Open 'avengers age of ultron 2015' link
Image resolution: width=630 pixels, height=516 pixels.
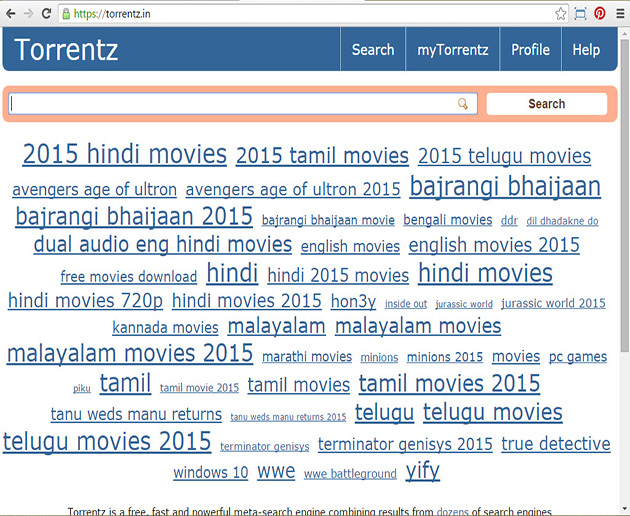coord(293,189)
